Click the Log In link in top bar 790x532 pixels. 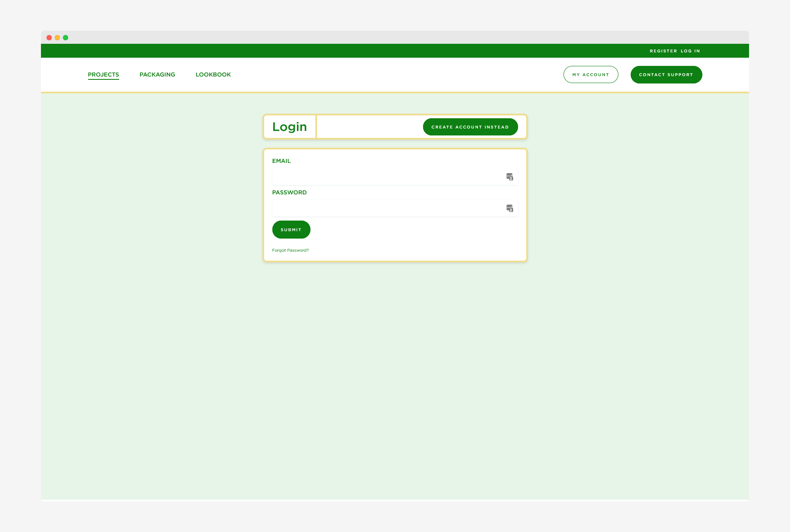tap(690, 51)
